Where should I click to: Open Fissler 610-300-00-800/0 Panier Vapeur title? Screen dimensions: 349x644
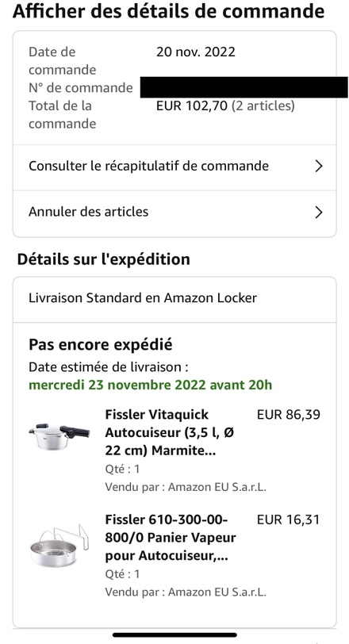point(171,538)
